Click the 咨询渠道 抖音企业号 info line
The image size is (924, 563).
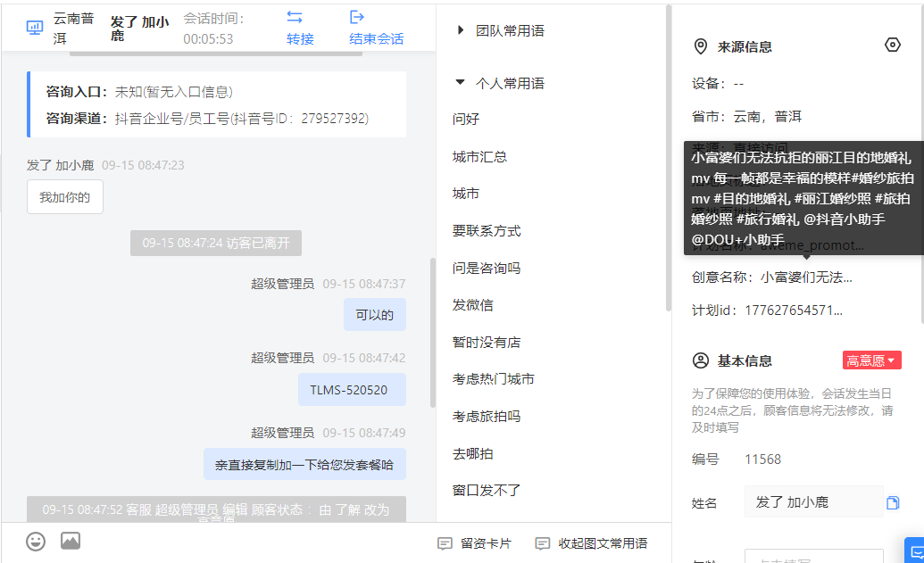click(x=207, y=119)
